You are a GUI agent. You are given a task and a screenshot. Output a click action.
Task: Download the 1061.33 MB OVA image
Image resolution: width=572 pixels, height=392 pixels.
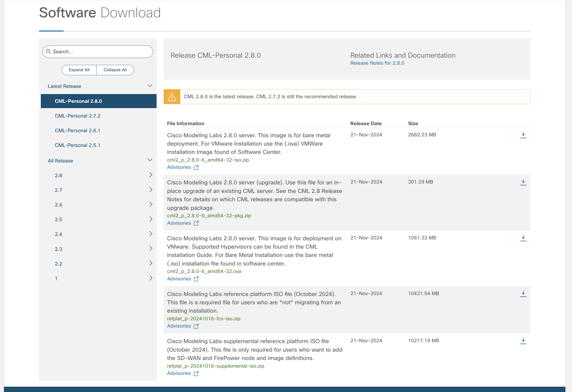pyautogui.click(x=523, y=238)
